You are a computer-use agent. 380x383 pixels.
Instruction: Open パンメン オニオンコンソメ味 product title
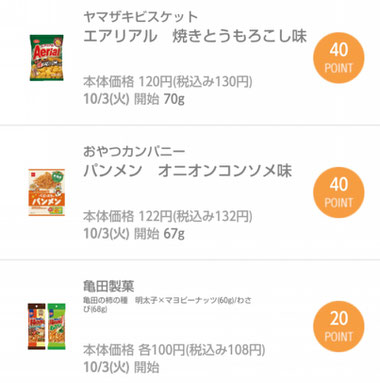(x=188, y=171)
